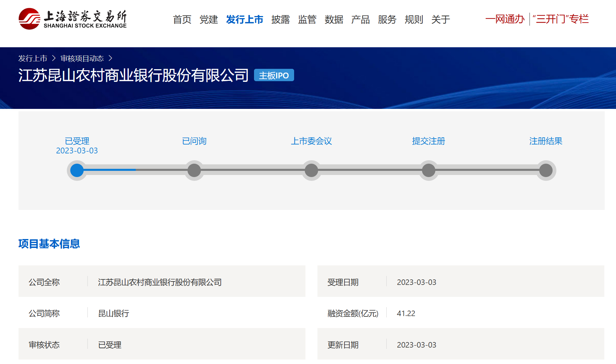Click the 受理日期 value 2023-03-03

click(x=416, y=282)
